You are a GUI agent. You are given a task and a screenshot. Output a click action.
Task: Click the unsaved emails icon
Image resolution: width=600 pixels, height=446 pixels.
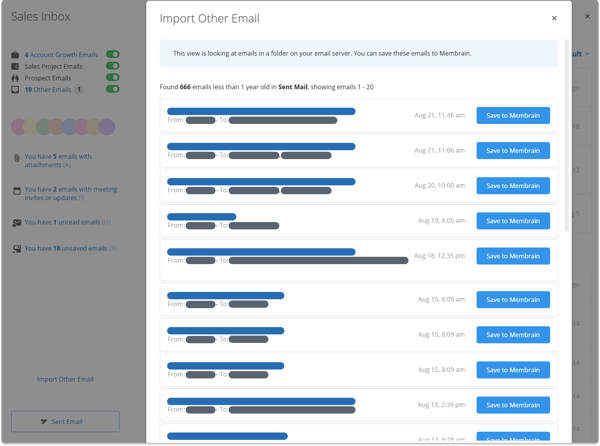(x=17, y=249)
